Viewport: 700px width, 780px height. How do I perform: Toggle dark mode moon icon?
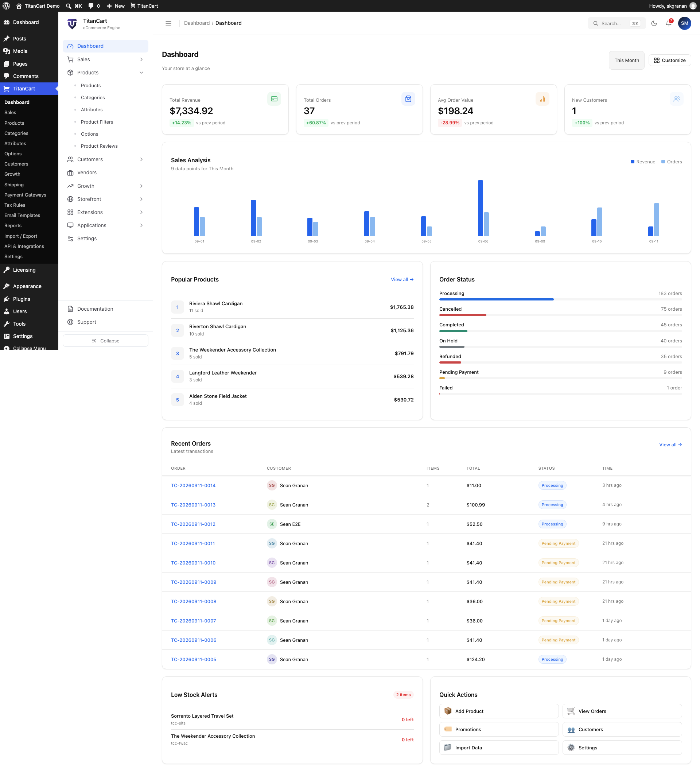pyautogui.click(x=654, y=23)
